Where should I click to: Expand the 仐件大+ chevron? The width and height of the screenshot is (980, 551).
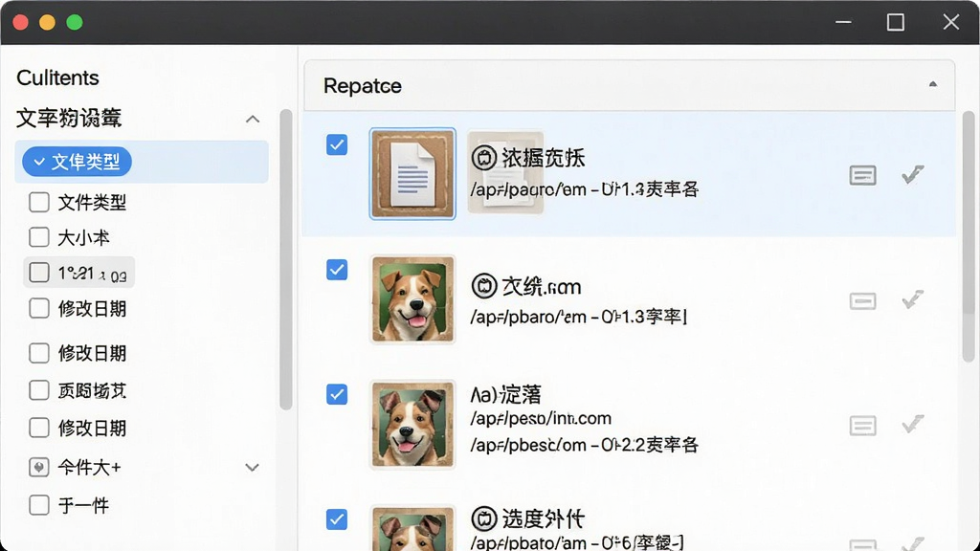click(252, 467)
